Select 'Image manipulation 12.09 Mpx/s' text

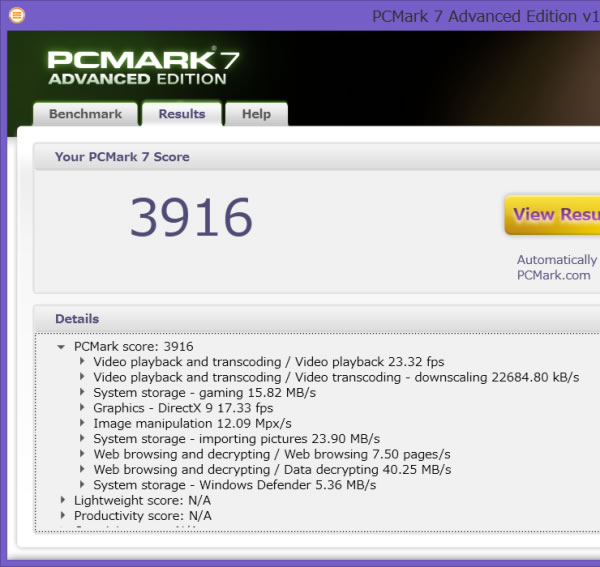(x=192, y=424)
